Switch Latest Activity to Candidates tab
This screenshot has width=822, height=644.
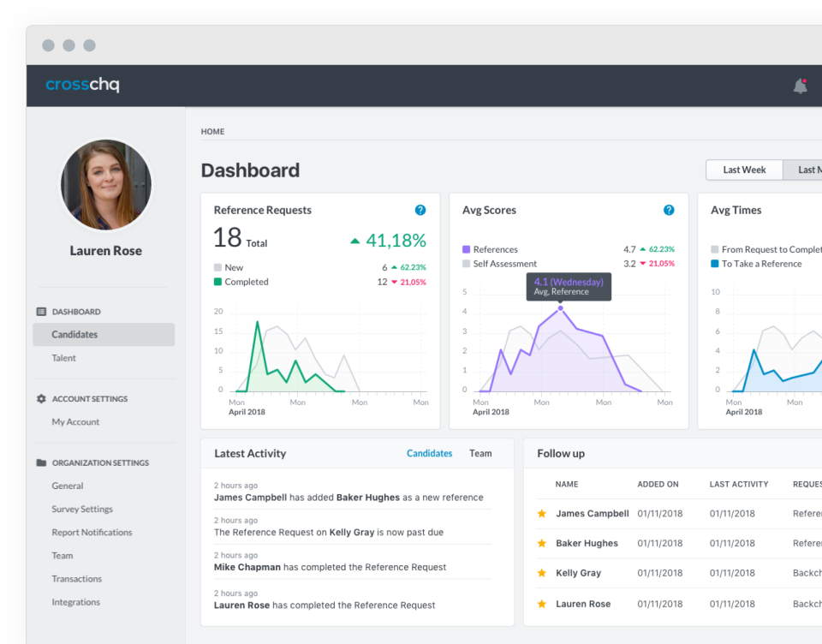click(x=429, y=453)
